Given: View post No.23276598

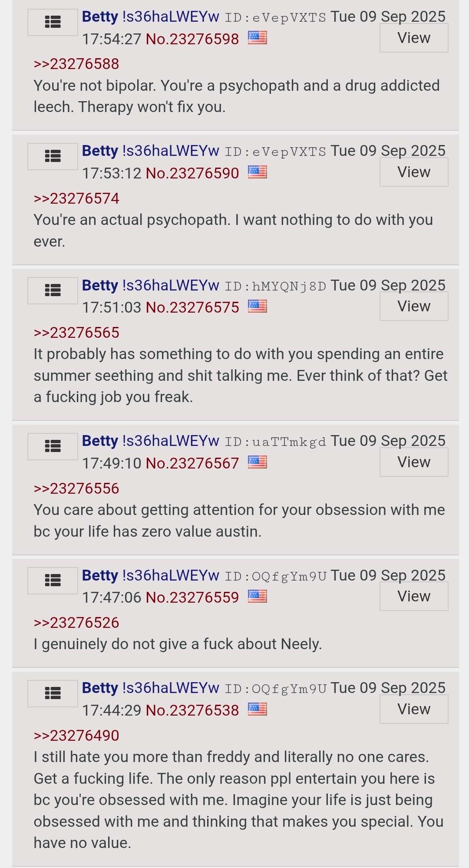Looking at the screenshot, I should tap(414, 38).
